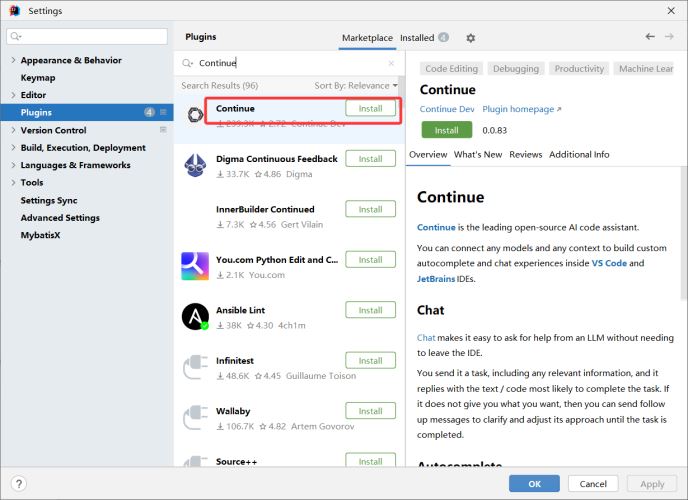Click the description pane vertical scrollbar

coord(684,233)
